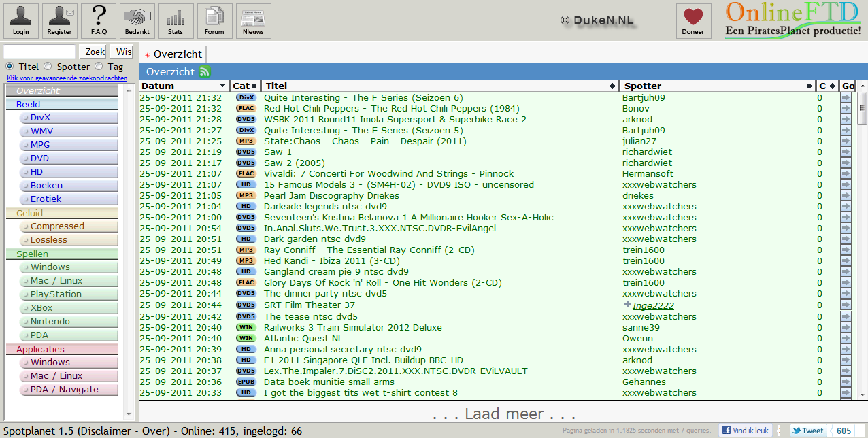Click the sidebar vertical scrollbar
Screen dimensions: 868x438
coord(129,252)
